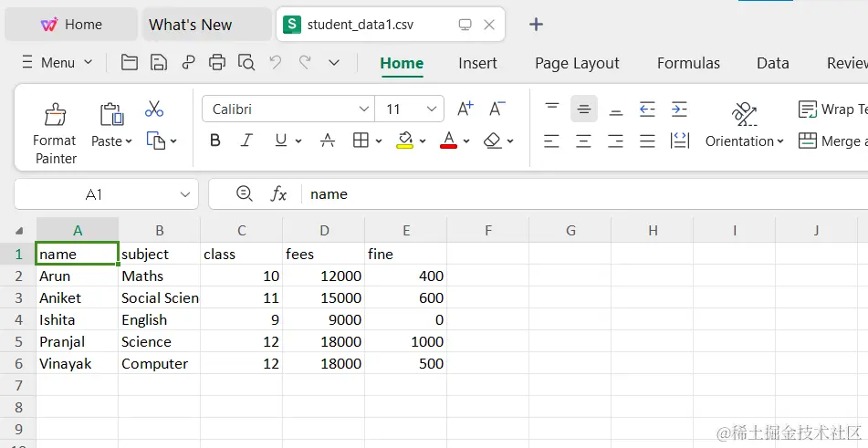Click the Clear eraser icon
Screen dimensions: 868x448
[492, 141]
